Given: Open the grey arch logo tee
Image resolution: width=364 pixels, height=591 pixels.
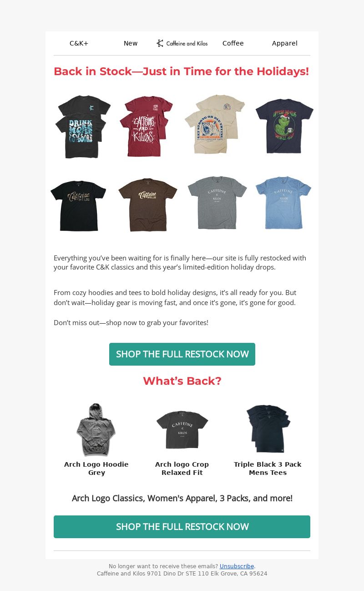Looking at the screenshot, I should click(217, 203).
